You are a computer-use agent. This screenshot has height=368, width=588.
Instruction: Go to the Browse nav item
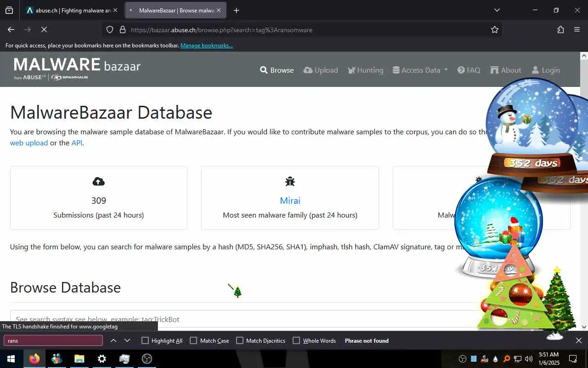pyautogui.click(x=277, y=70)
